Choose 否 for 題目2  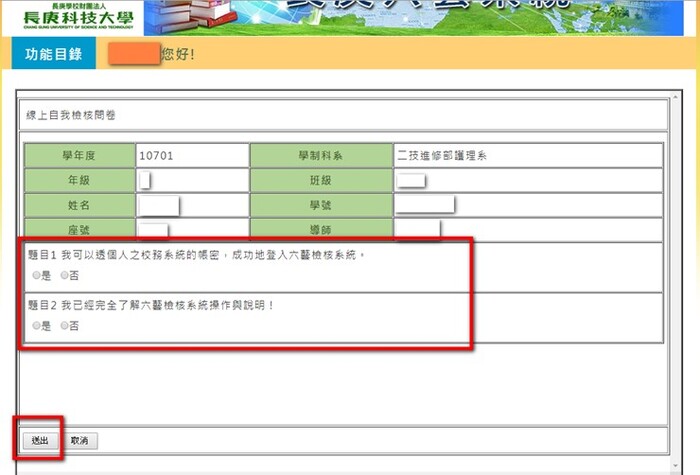(x=65, y=325)
